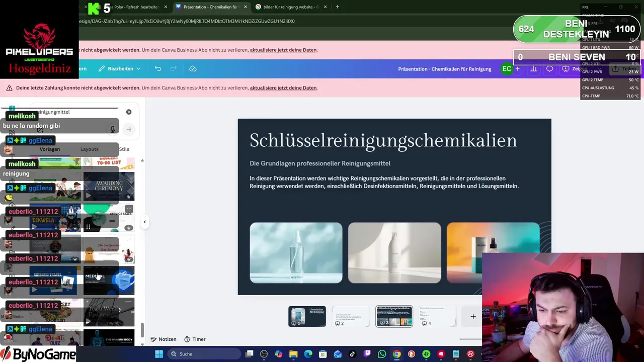
Task: Collapse the side panel with the chevron
Action: click(145, 222)
